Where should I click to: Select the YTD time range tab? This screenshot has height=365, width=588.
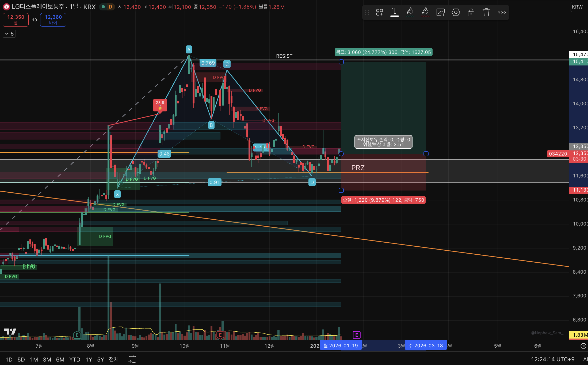pyautogui.click(x=75, y=359)
